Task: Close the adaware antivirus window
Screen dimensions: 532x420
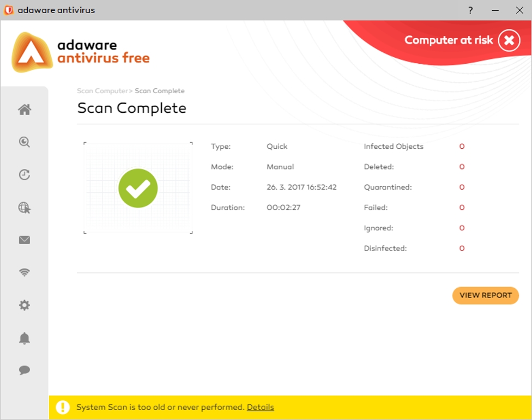Action: tap(519, 10)
